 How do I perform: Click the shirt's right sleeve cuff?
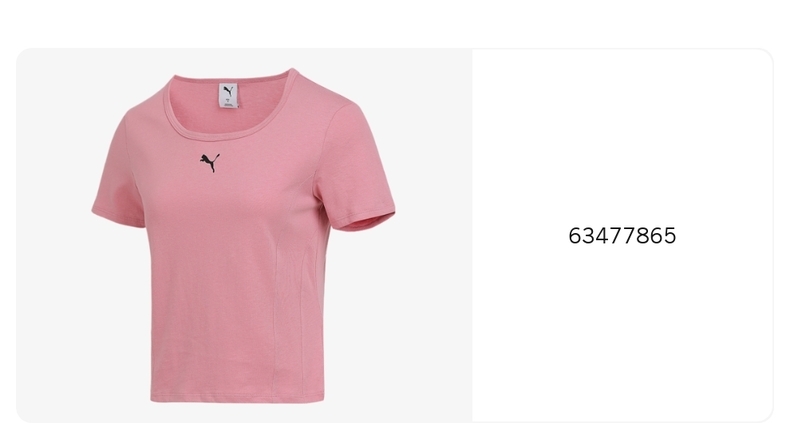364,222
